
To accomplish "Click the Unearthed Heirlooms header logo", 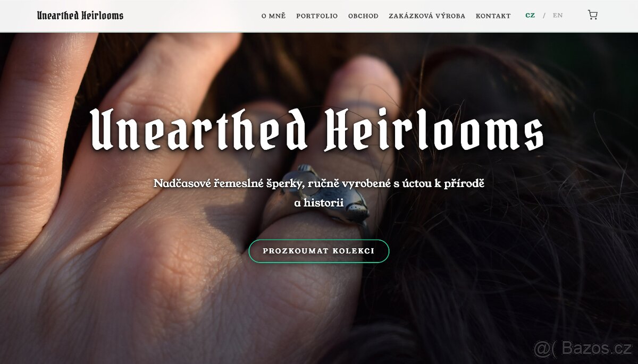I will click(80, 15).
